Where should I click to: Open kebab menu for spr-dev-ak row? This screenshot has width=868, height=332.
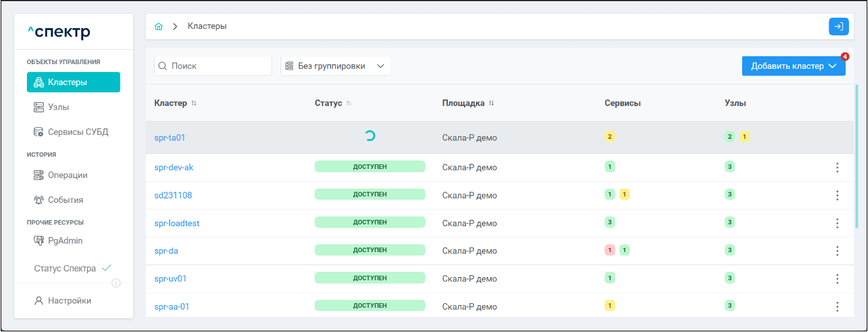(x=837, y=168)
